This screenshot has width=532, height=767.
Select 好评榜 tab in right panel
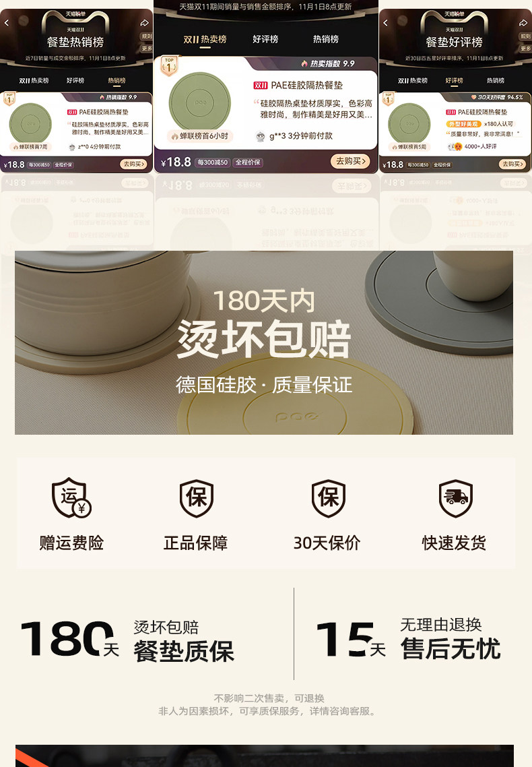[455, 81]
